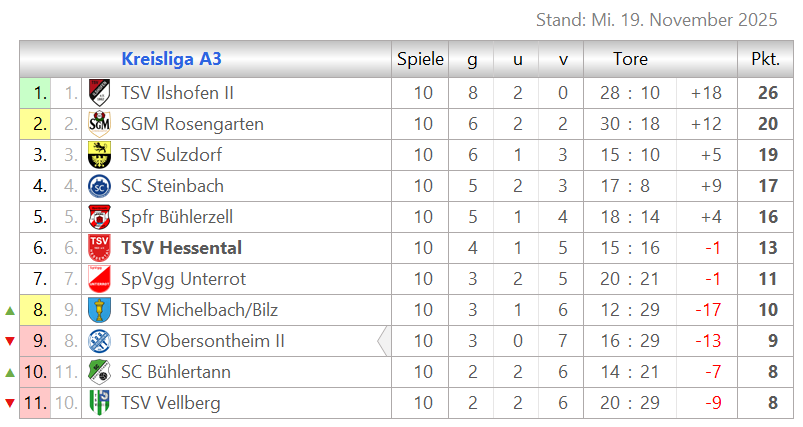This screenshot has width=803, height=427.
Task: Click the TSV Obersontheim II club crest
Action: [99, 341]
